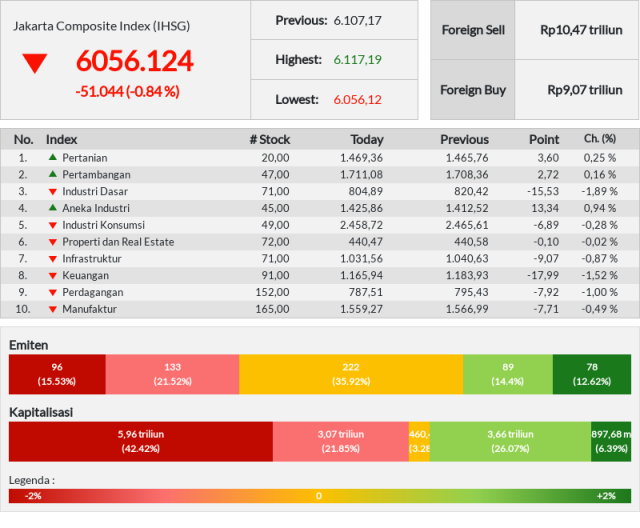This screenshot has height=528, width=640.
Task: Click the Kapitalisasi section heading
Action: click(41, 413)
